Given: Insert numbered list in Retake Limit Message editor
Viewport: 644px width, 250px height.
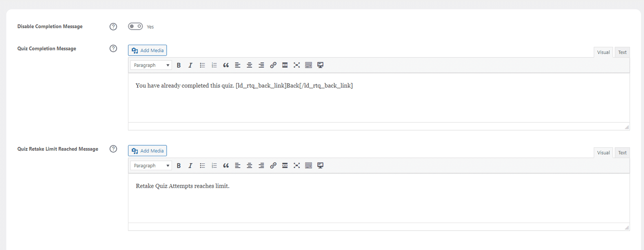Looking at the screenshot, I should 214,165.
